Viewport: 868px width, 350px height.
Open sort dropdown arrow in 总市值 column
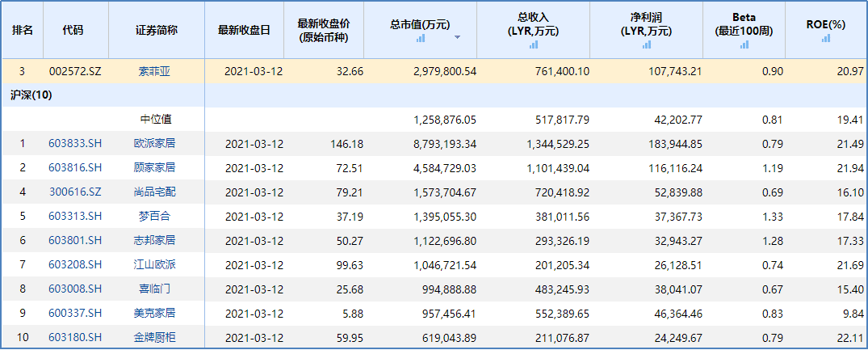click(x=457, y=37)
